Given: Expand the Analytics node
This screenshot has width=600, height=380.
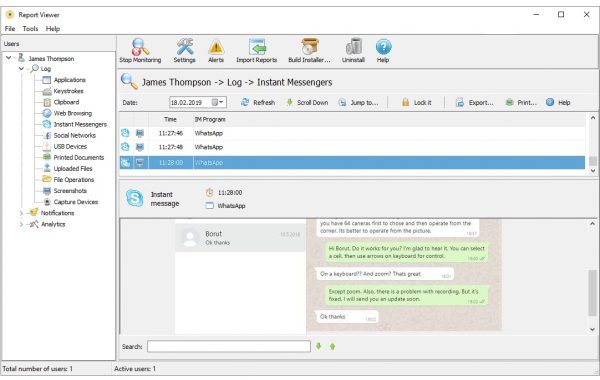Looking at the screenshot, I should pos(21,225).
